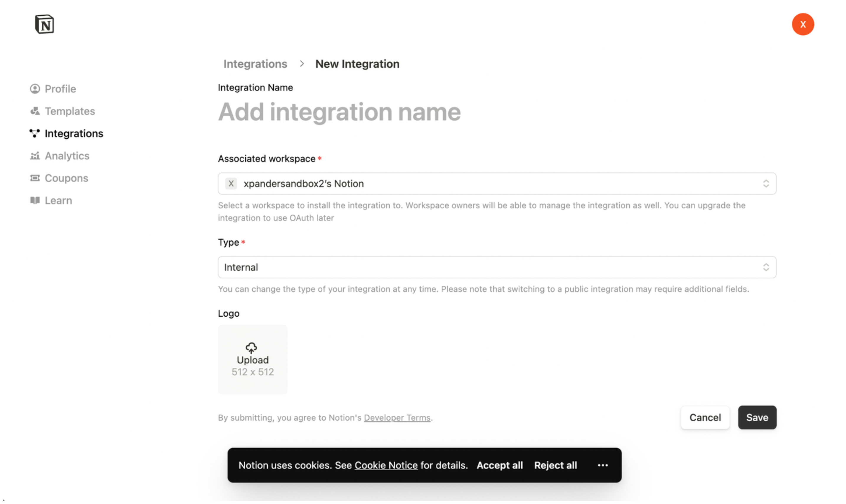Open the orange user avatar menu

coord(803,24)
